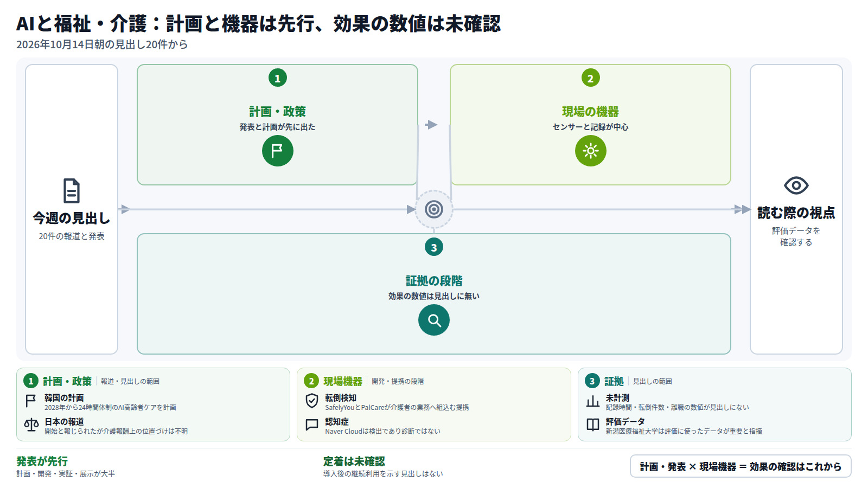Click the line 導入後の継続利用を示す見出しはない
868x488 pixels.
[x=383, y=474]
